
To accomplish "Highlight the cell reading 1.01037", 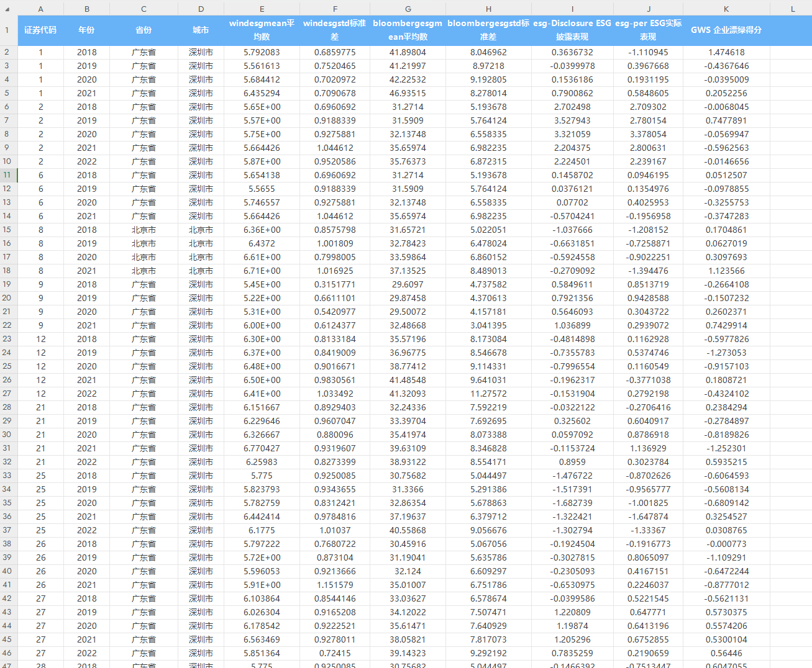I will point(335,530).
